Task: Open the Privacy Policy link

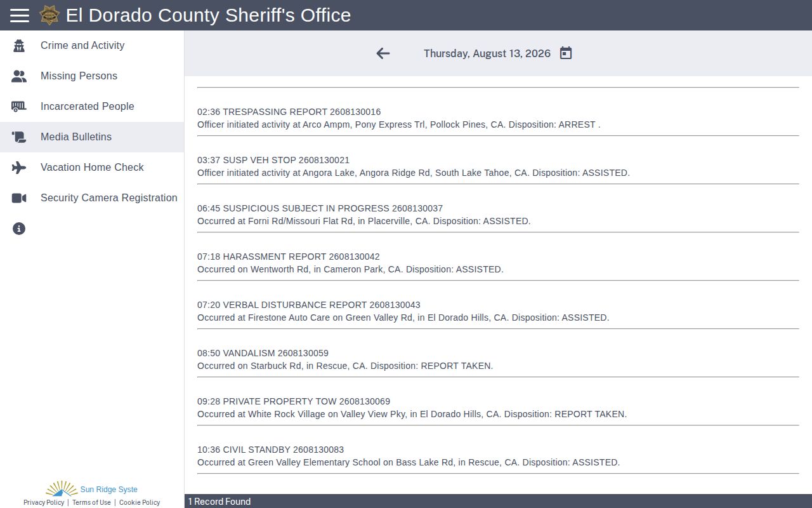Action: pyautogui.click(x=44, y=502)
